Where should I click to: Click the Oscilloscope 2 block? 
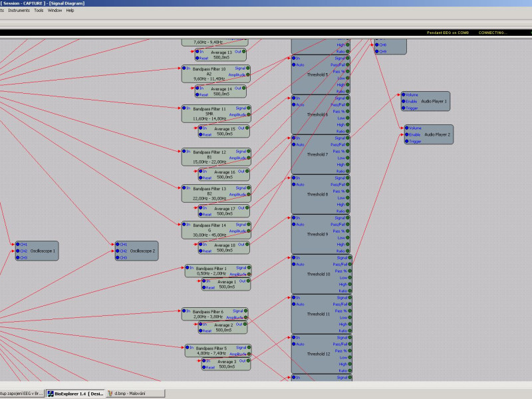[x=142, y=251]
